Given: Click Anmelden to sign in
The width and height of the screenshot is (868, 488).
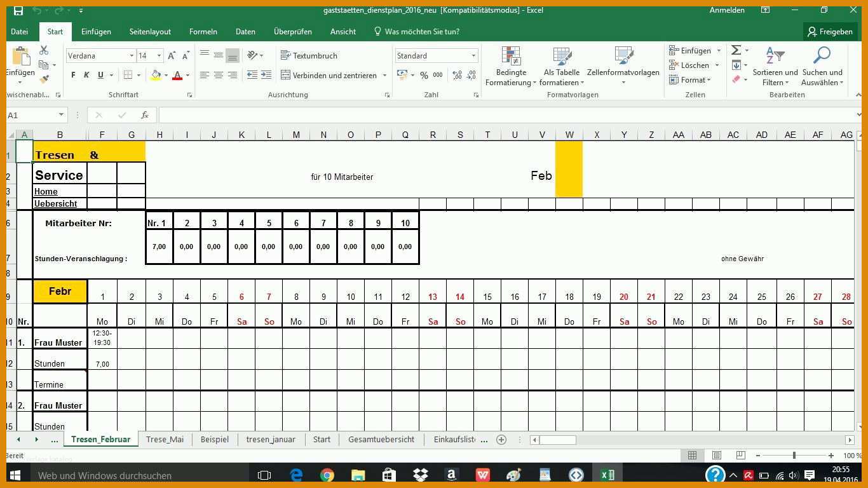Looking at the screenshot, I should pyautogui.click(x=727, y=10).
